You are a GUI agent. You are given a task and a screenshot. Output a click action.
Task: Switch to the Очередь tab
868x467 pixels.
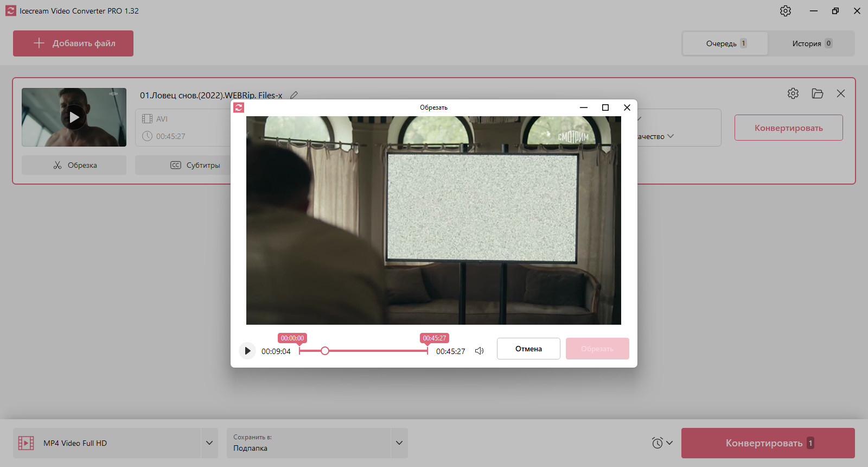click(x=725, y=43)
